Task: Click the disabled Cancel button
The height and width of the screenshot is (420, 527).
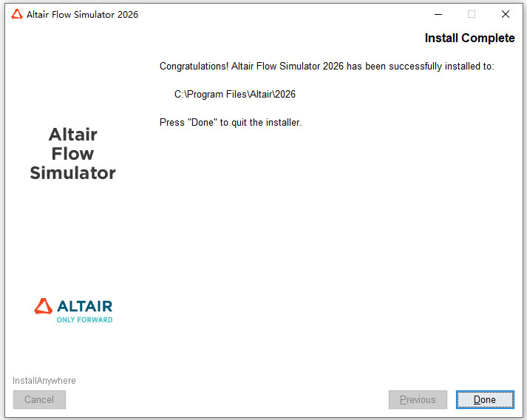Action: 39,399
